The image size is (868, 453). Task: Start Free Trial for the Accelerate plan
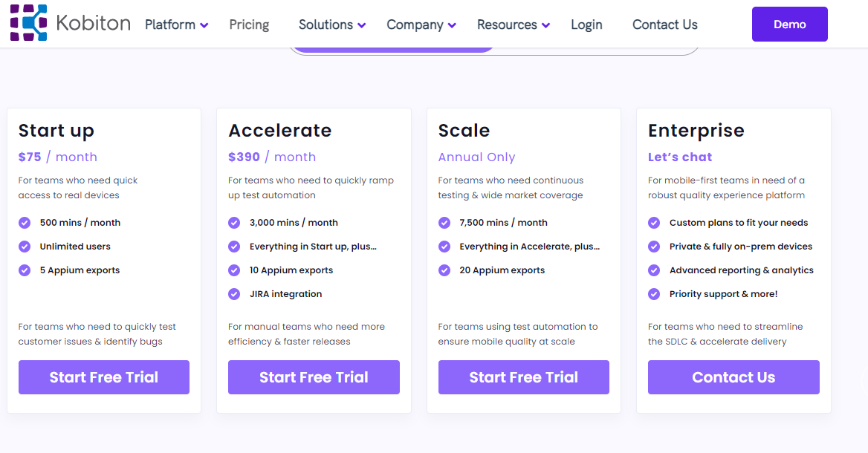pos(314,377)
